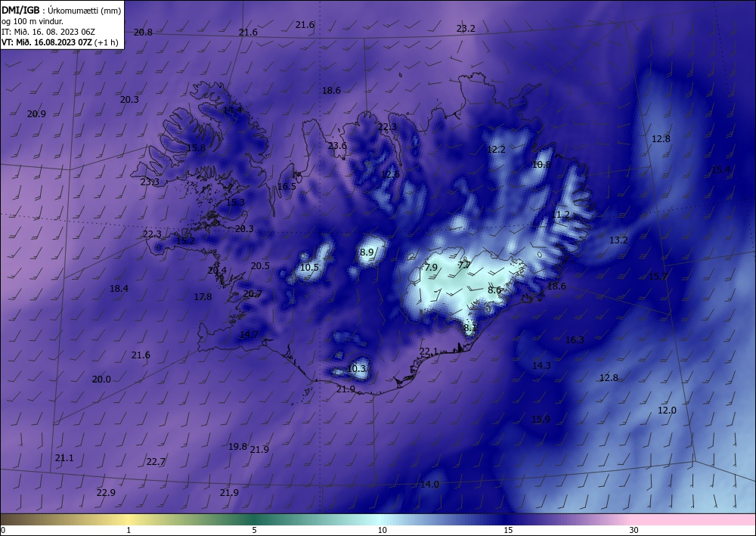Screen dimensions: 756x536
Task: Click the color scale label 0
Action: click(3, 530)
